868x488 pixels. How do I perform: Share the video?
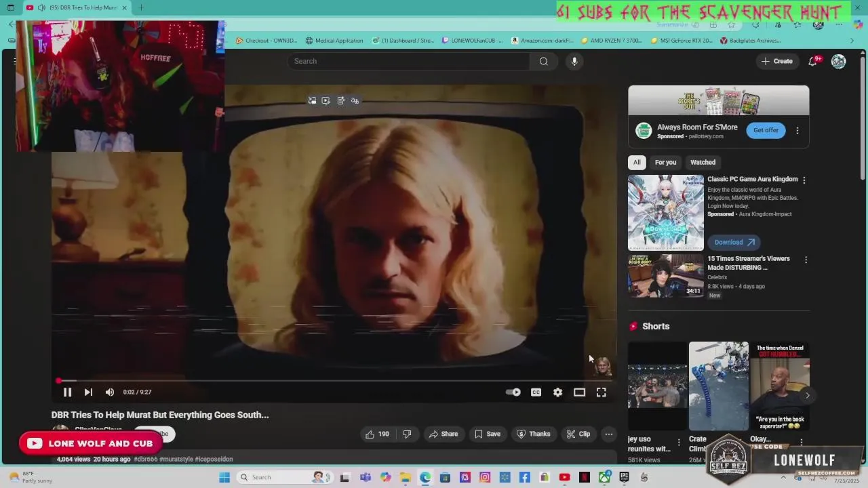(443, 434)
